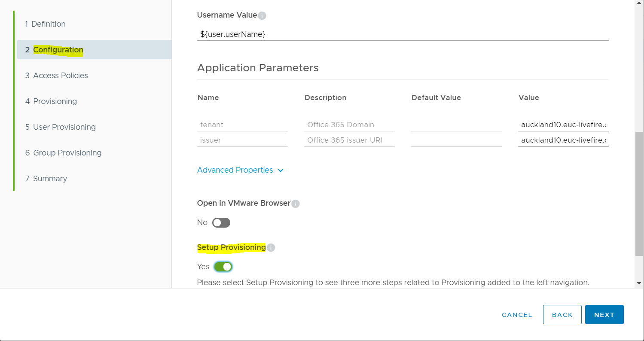The image size is (644, 341).
Task: Select the Configuration step
Action: [x=58, y=50]
